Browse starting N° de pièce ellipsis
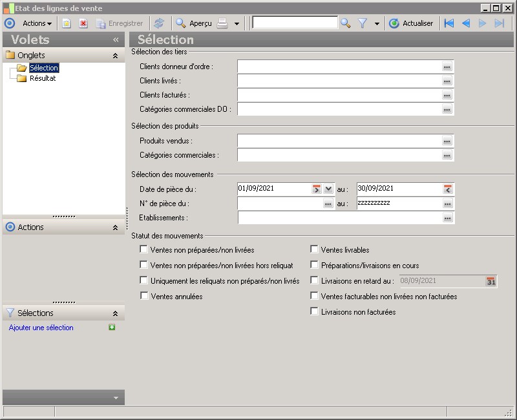517x420 pixels. pyautogui.click(x=328, y=204)
